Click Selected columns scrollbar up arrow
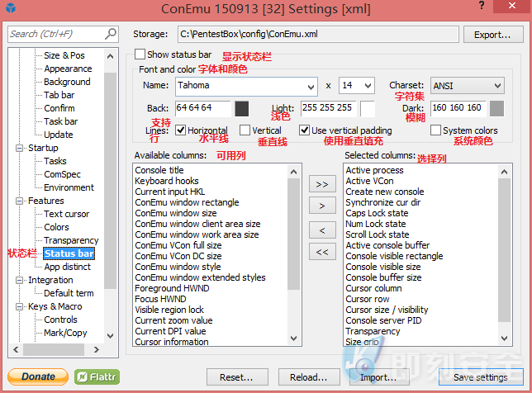532x393 pixels. click(504, 172)
